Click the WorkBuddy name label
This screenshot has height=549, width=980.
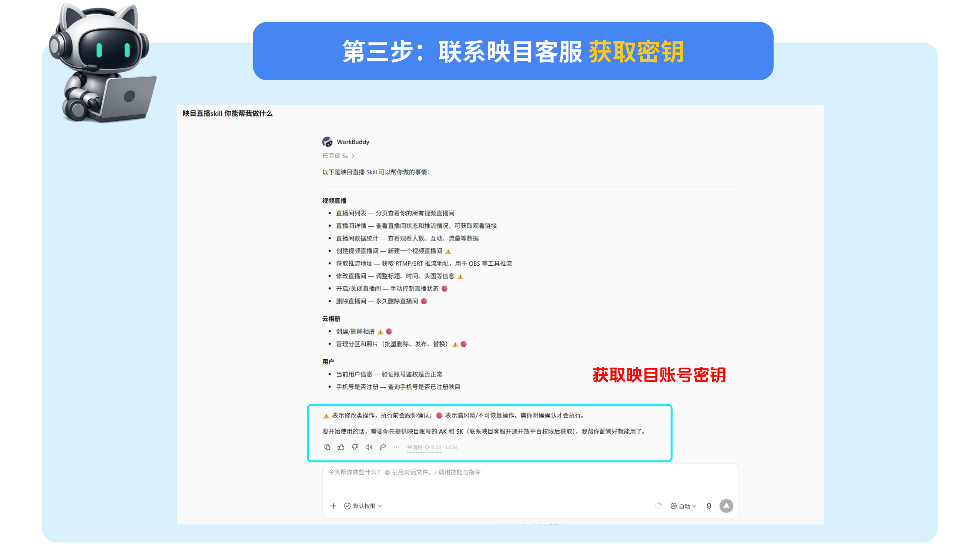353,142
